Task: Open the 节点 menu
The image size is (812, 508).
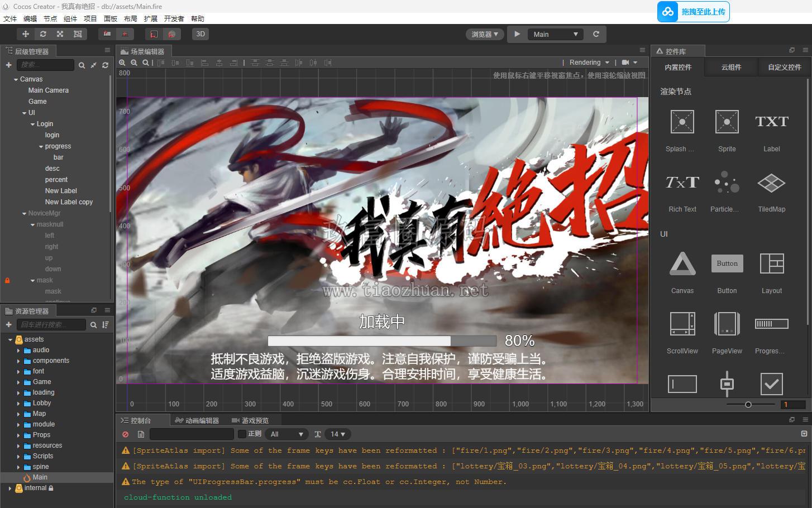Action: pyautogui.click(x=50, y=19)
